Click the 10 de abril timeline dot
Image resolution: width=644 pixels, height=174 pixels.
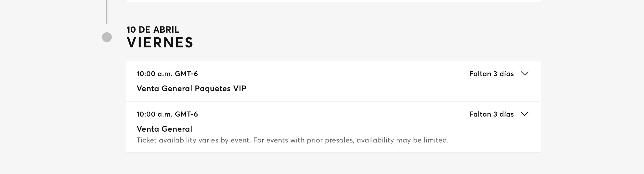pyautogui.click(x=107, y=37)
